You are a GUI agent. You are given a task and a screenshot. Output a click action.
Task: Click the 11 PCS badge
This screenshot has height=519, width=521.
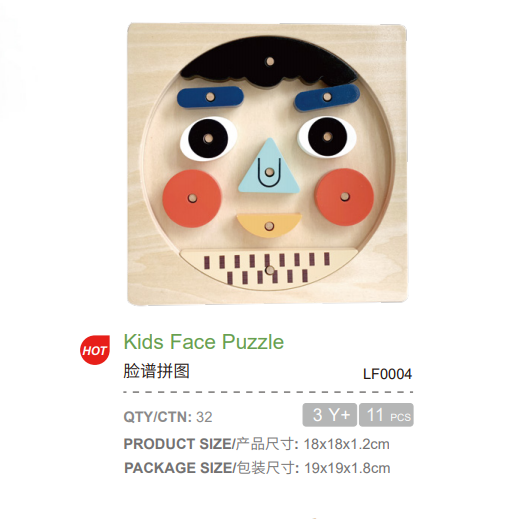[x=386, y=415]
